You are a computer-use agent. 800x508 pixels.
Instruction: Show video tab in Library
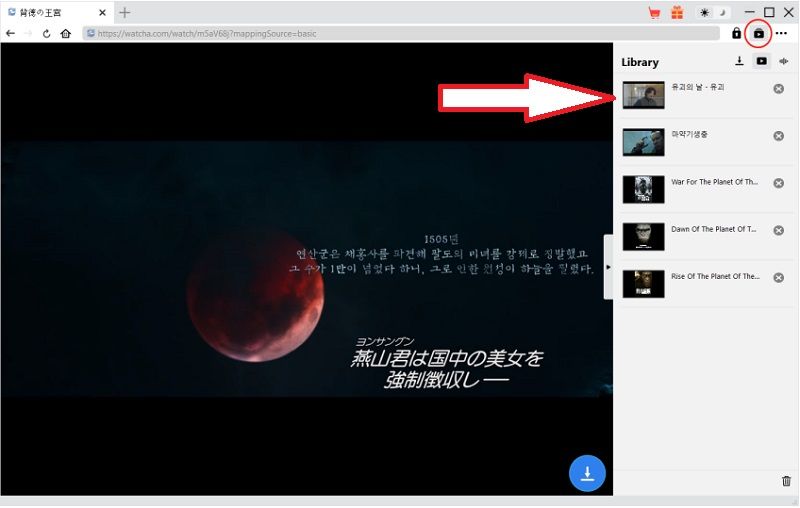(761, 61)
